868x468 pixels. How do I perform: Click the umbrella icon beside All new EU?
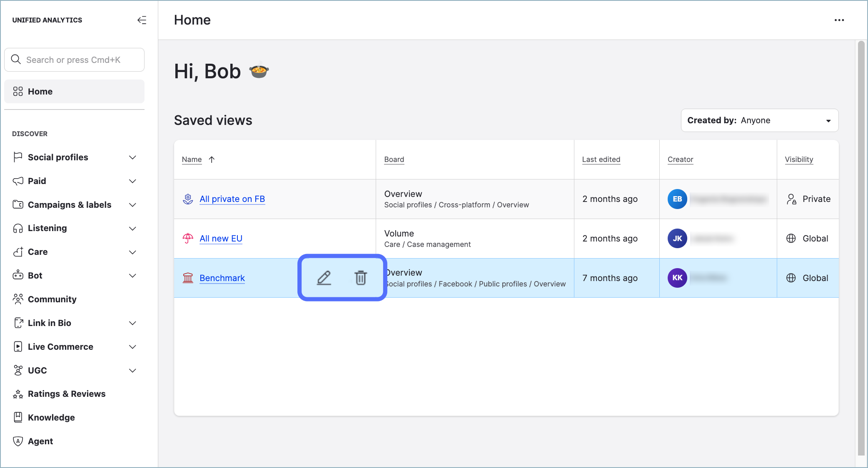tap(188, 238)
